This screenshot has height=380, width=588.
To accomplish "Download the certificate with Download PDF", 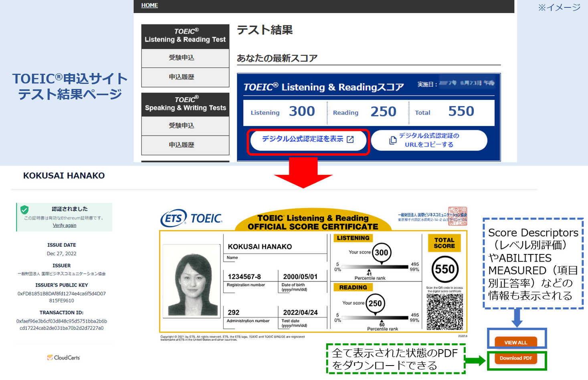I will (516, 358).
